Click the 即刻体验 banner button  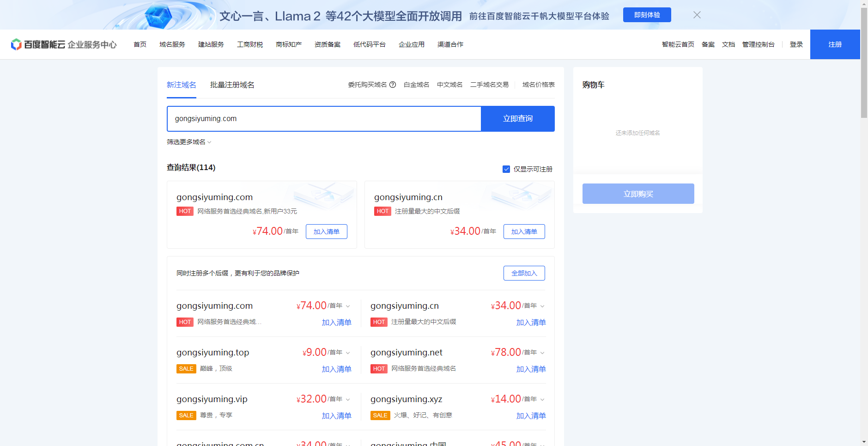pyautogui.click(x=647, y=14)
